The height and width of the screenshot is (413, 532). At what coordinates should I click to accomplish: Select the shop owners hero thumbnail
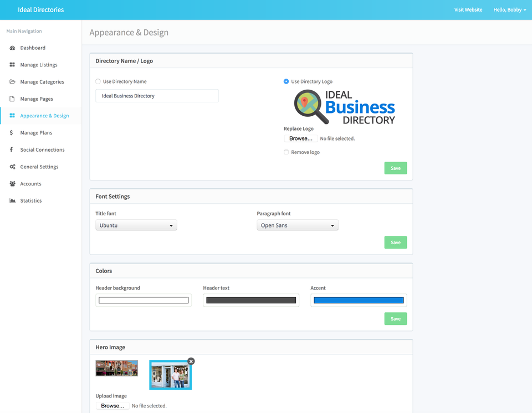click(x=170, y=375)
